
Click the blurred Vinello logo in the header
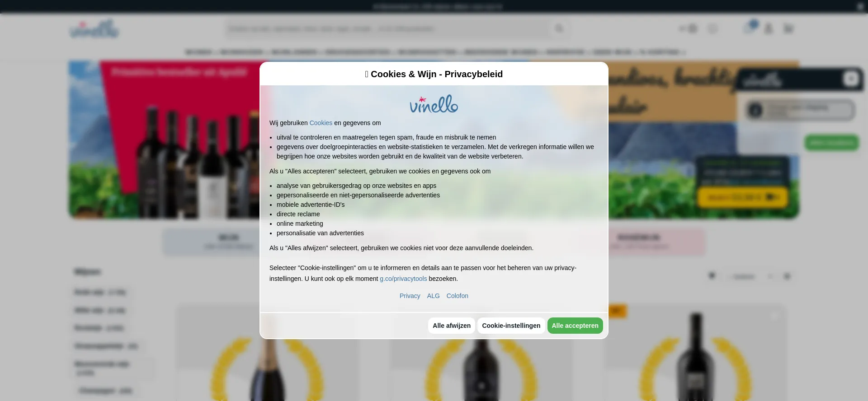94,29
